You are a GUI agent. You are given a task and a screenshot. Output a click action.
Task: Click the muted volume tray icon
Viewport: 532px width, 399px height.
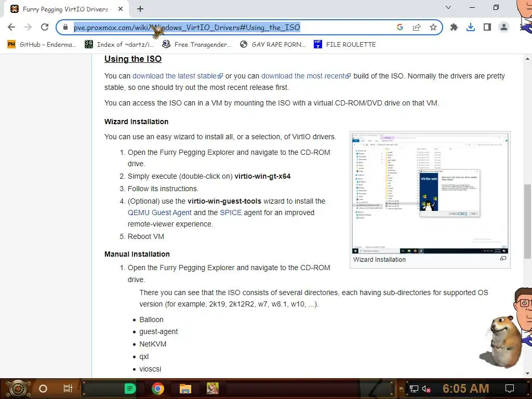point(427,389)
